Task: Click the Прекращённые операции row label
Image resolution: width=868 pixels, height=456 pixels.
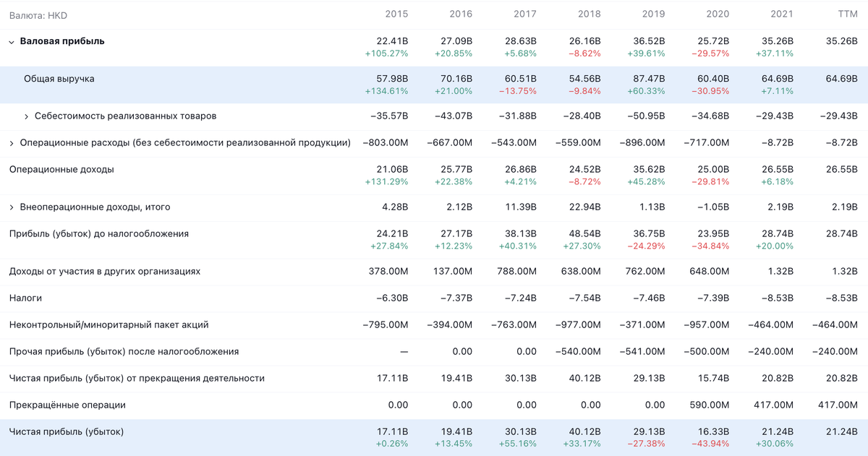Action: point(67,405)
